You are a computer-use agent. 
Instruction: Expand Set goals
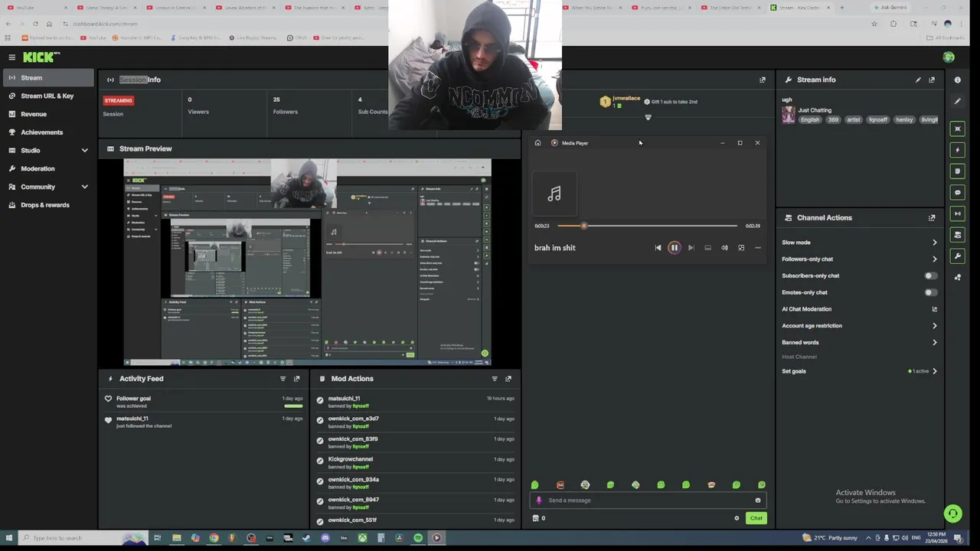934,371
